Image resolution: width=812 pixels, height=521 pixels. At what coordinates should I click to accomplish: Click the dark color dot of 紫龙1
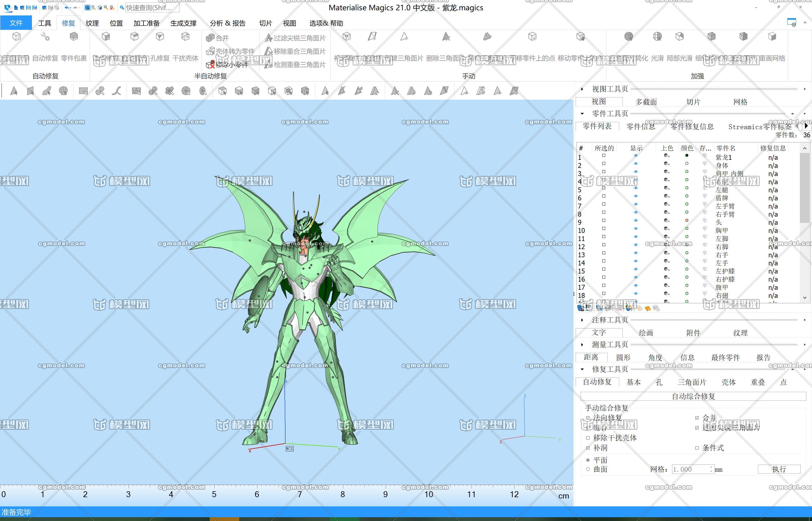point(687,156)
